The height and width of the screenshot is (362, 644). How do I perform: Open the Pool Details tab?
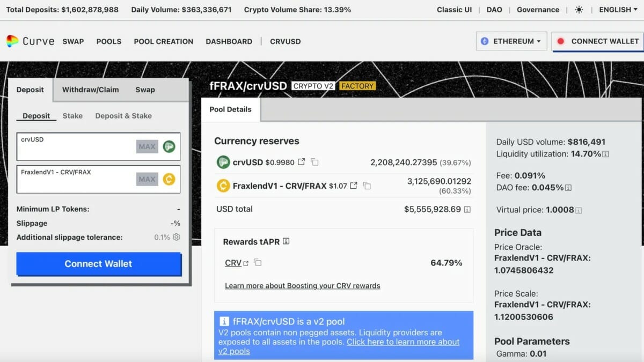[x=231, y=109]
